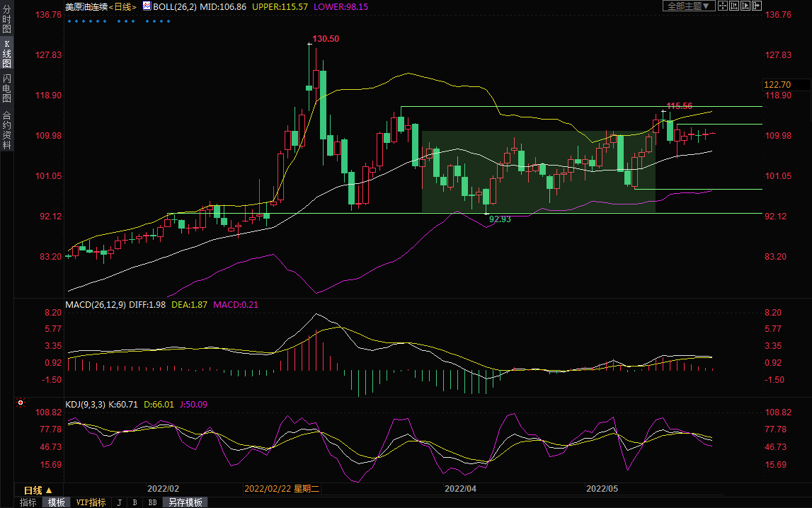Click the play-forward range icon
The width and height of the screenshot is (812, 508).
pos(745,6)
